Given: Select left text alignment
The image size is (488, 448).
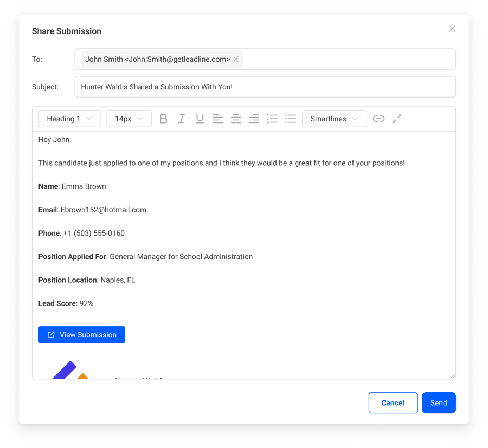Looking at the screenshot, I should 217,119.
